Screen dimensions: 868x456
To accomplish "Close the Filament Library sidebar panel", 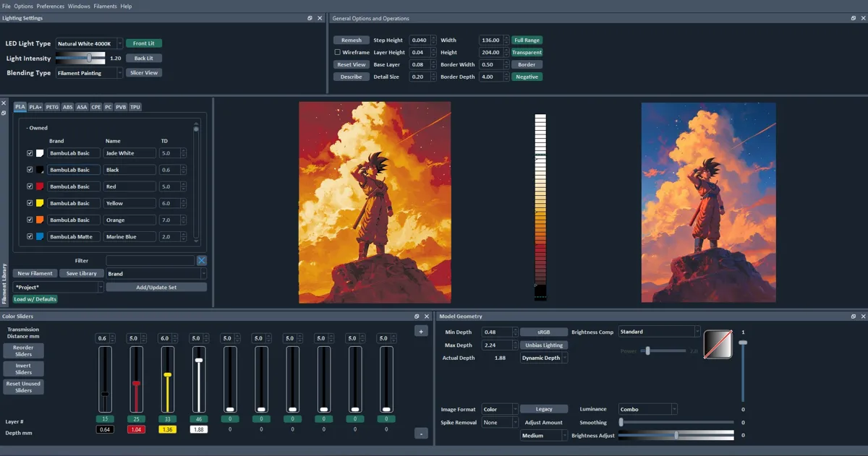I will tap(4, 103).
